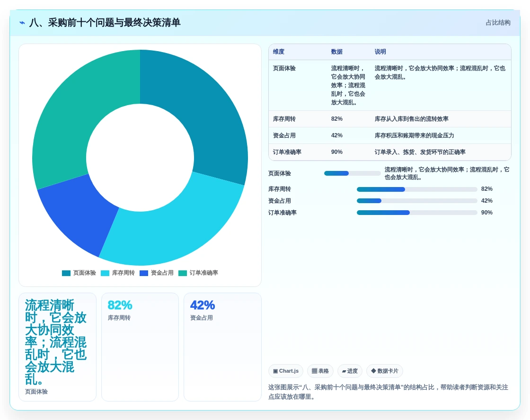Click the 库存周转 legend label
Image resolution: width=530 pixels, height=420 pixels.
pyautogui.click(x=124, y=273)
